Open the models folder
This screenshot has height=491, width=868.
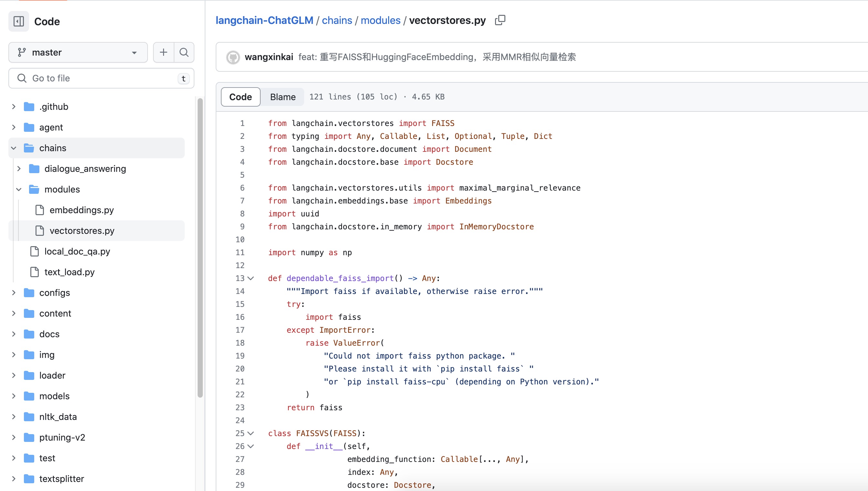click(x=54, y=396)
